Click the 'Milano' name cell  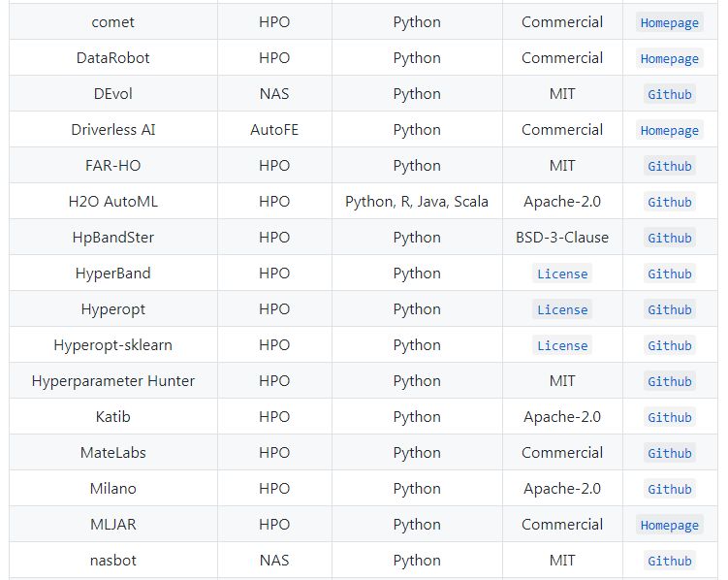click(x=112, y=488)
